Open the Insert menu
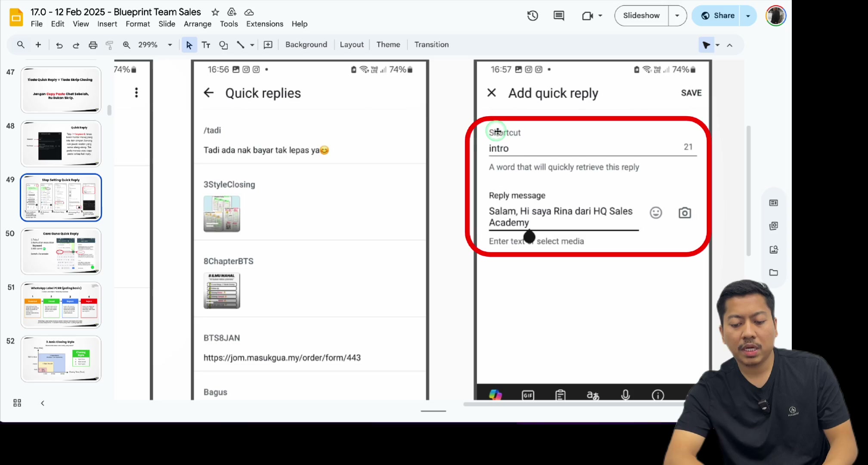The width and height of the screenshot is (868, 465). point(107,24)
